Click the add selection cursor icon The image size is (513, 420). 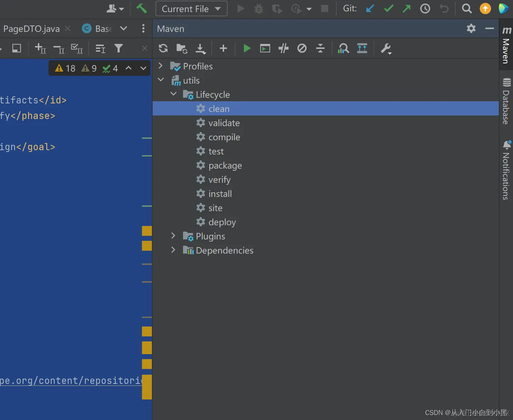click(x=40, y=48)
